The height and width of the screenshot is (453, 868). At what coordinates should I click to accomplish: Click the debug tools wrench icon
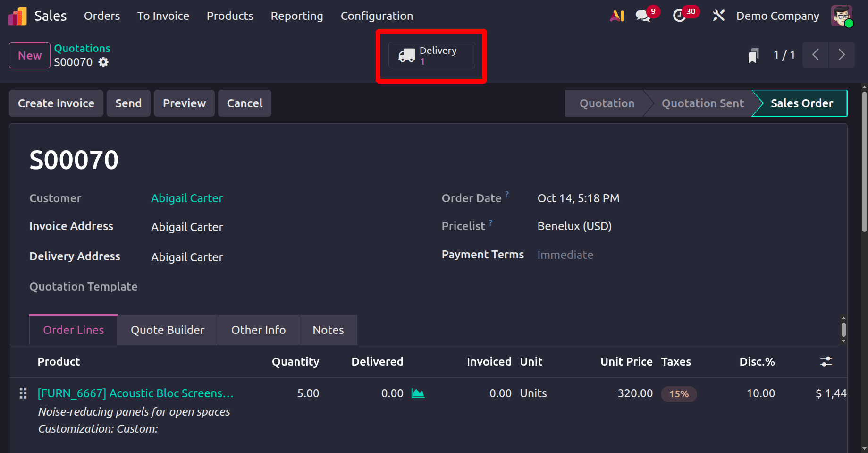pyautogui.click(x=718, y=16)
